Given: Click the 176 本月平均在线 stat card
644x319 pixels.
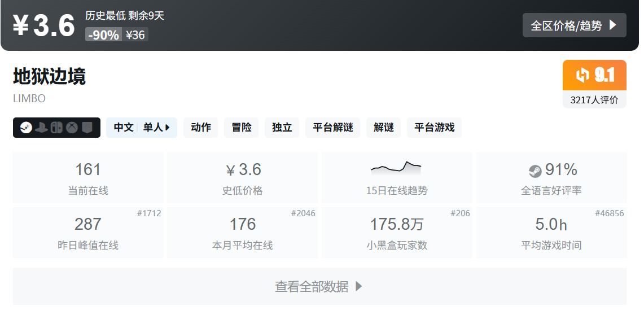Looking at the screenshot, I should (x=242, y=232).
